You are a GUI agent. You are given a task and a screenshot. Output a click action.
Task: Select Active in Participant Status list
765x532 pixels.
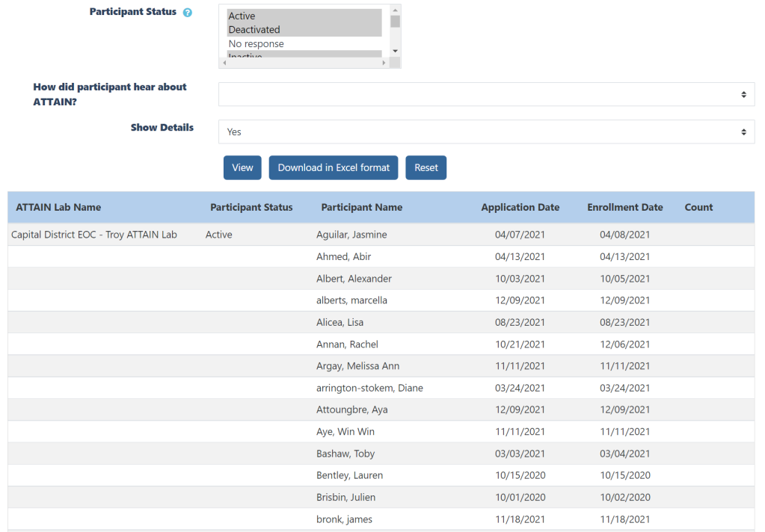pos(242,16)
